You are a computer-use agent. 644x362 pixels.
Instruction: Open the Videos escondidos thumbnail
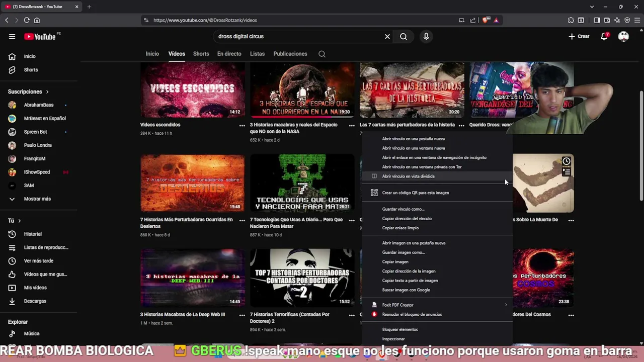[193, 89]
